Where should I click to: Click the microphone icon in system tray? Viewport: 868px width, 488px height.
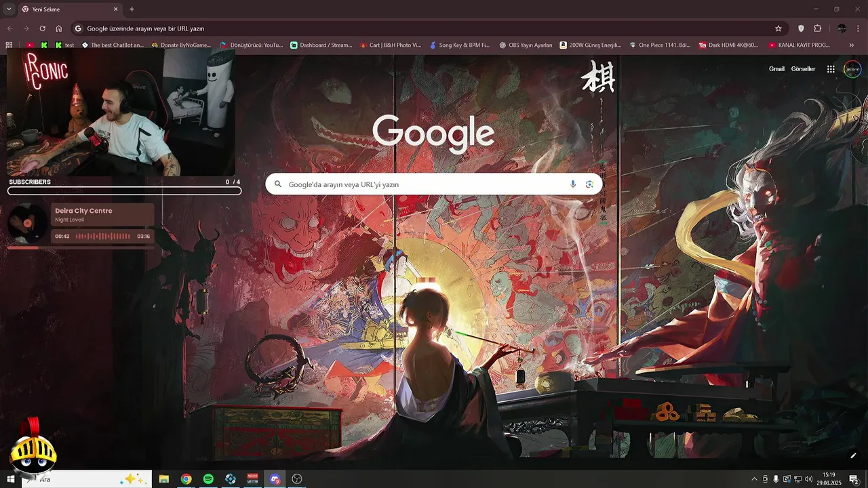[776, 479]
